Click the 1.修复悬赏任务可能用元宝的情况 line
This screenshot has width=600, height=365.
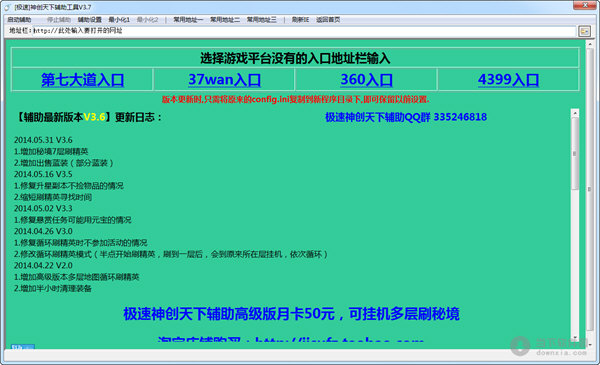click(x=72, y=220)
